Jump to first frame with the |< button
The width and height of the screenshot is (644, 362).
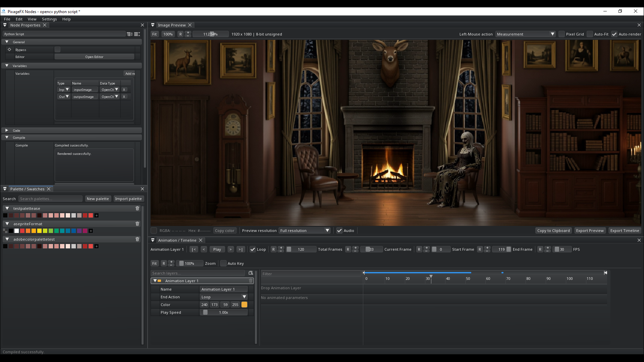pos(194,249)
